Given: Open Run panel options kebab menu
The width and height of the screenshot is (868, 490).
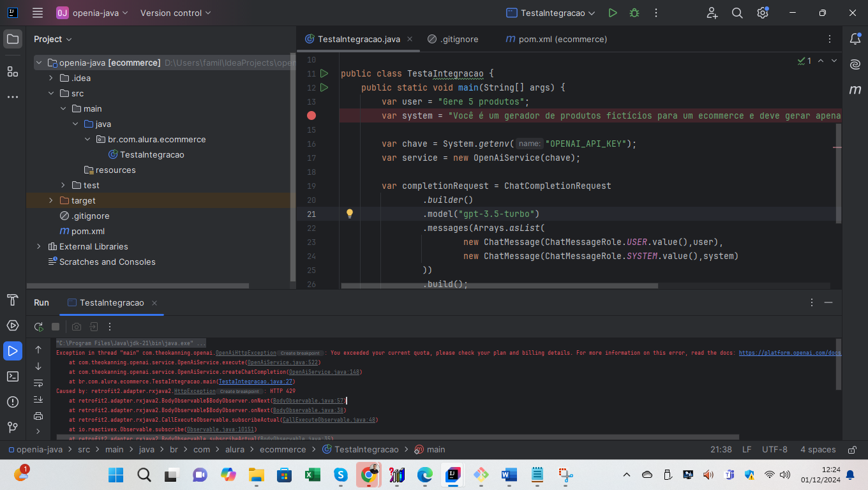Looking at the screenshot, I should coord(812,302).
